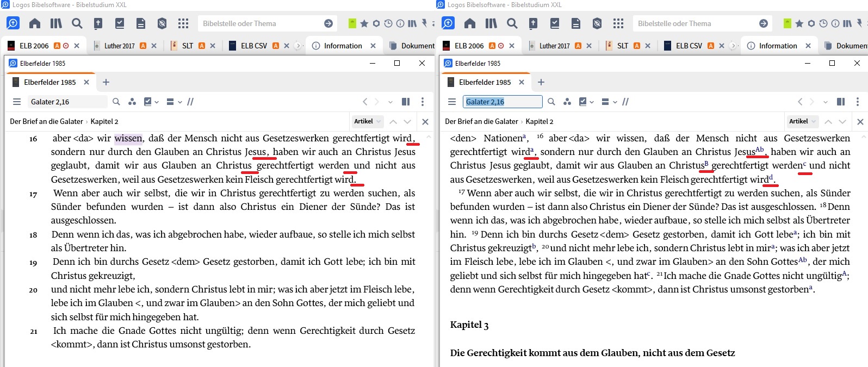Viewport: 868px width, 367px height.
Task: Open Factbook icon in right Logos toolbar
Action: coord(533,23)
